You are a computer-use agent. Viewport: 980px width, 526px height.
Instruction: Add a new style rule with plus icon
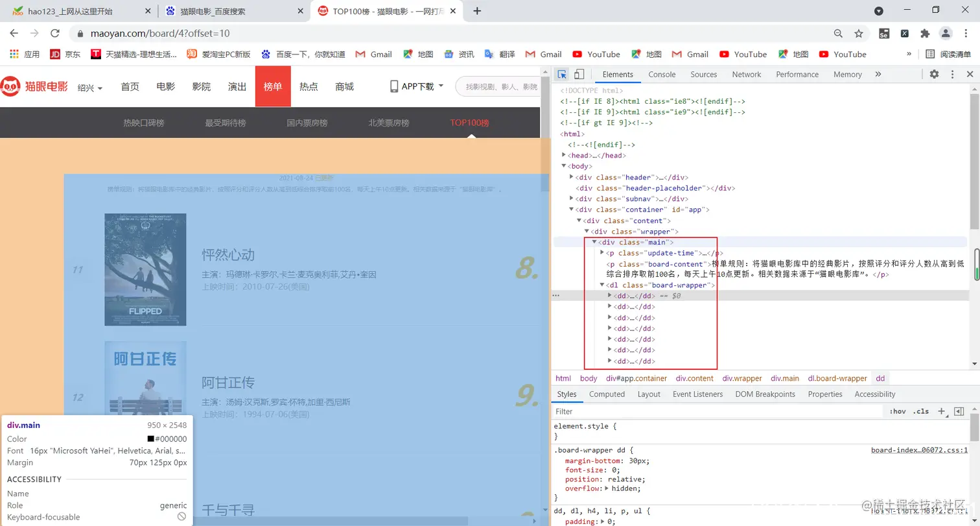[x=942, y=411]
